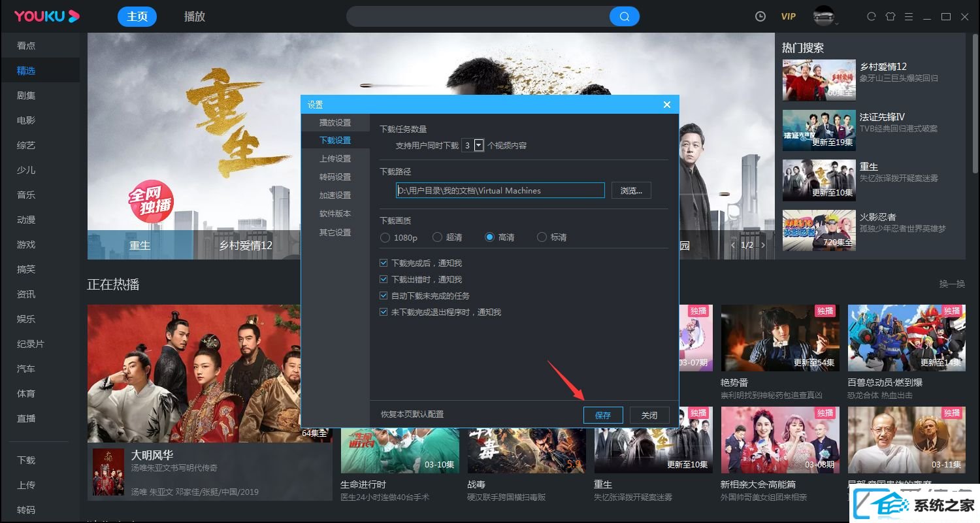Open 电影 in sidebar
Image resolution: width=980 pixels, height=523 pixels.
[26, 120]
